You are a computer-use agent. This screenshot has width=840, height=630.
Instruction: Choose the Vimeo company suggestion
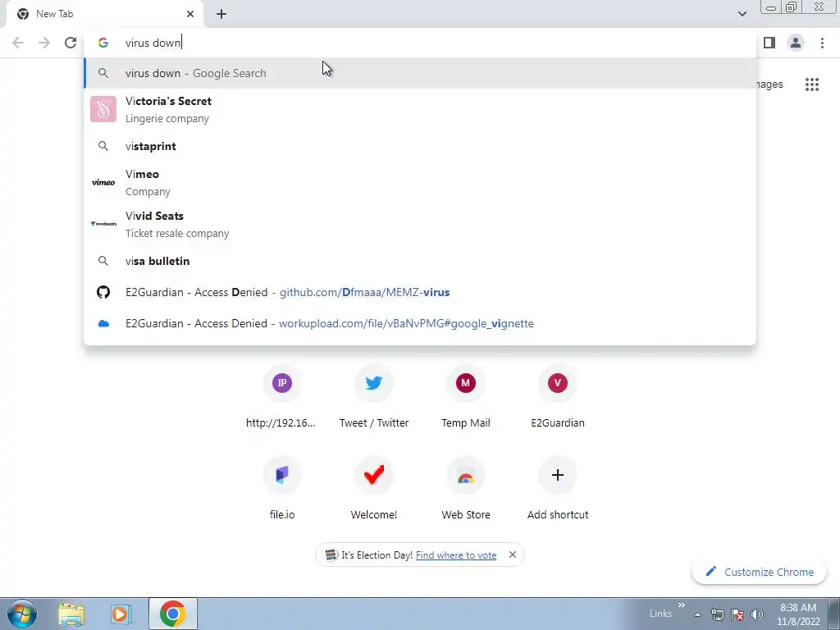pyautogui.click(x=420, y=183)
